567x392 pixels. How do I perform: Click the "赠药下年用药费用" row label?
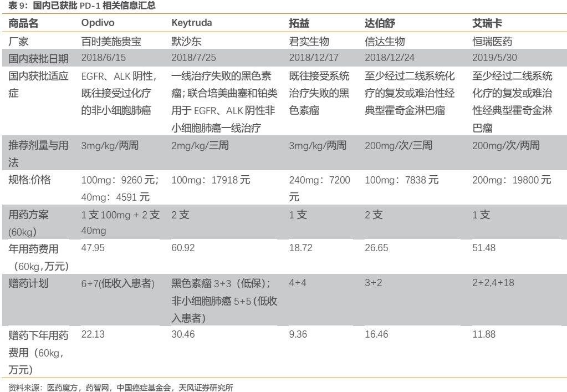(x=38, y=353)
